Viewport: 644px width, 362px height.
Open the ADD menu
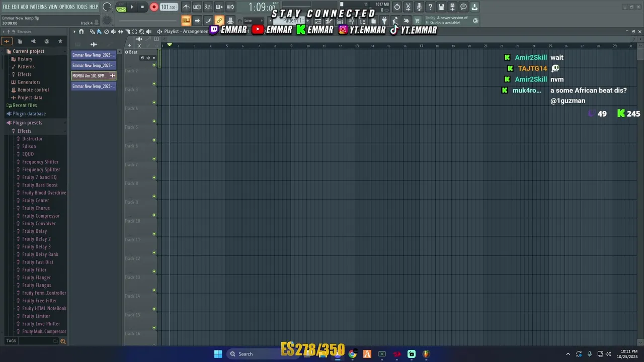coord(25,7)
